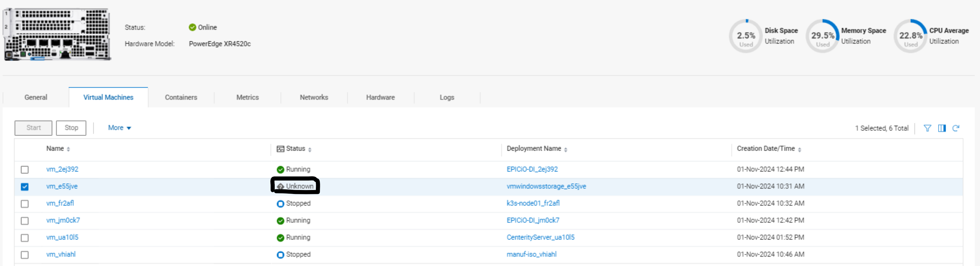Open the Hardware tab
Image resolution: width=980 pixels, height=266 pixels.
pos(380,97)
